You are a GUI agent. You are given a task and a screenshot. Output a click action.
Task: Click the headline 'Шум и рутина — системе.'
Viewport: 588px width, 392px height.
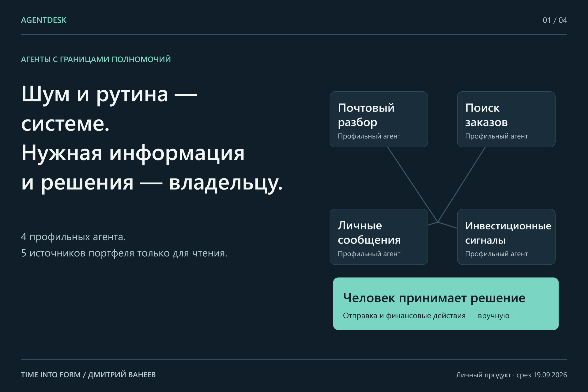(109, 108)
